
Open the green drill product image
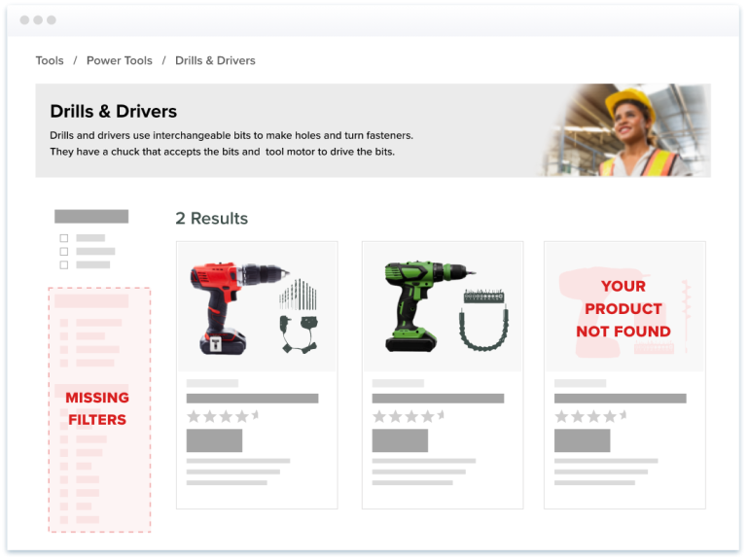[443, 307]
